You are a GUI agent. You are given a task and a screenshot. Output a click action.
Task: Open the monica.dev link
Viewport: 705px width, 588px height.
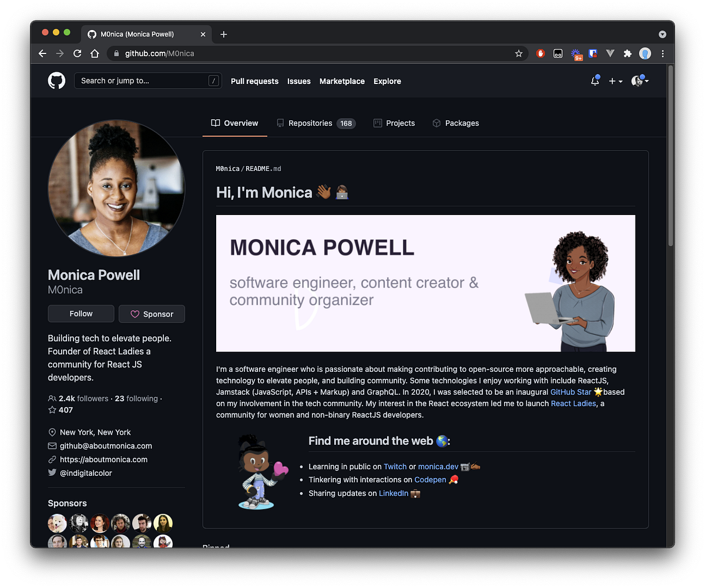click(x=438, y=466)
